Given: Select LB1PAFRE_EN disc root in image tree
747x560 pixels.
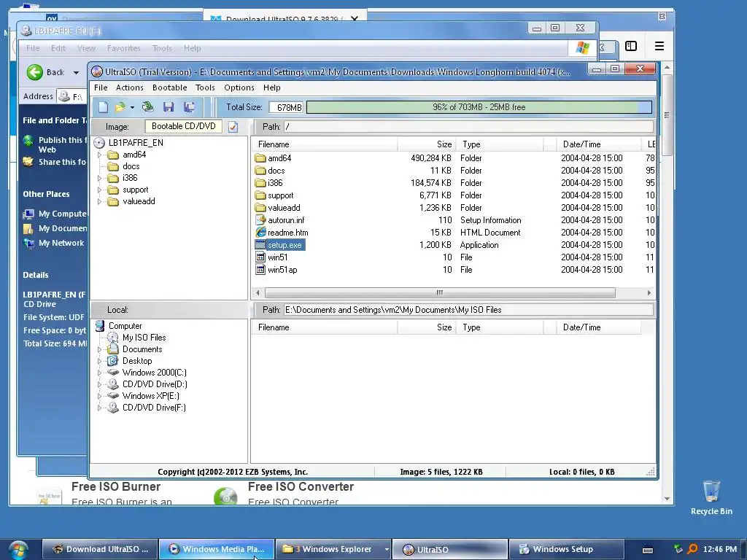Looking at the screenshot, I should (x=135, y=142).
